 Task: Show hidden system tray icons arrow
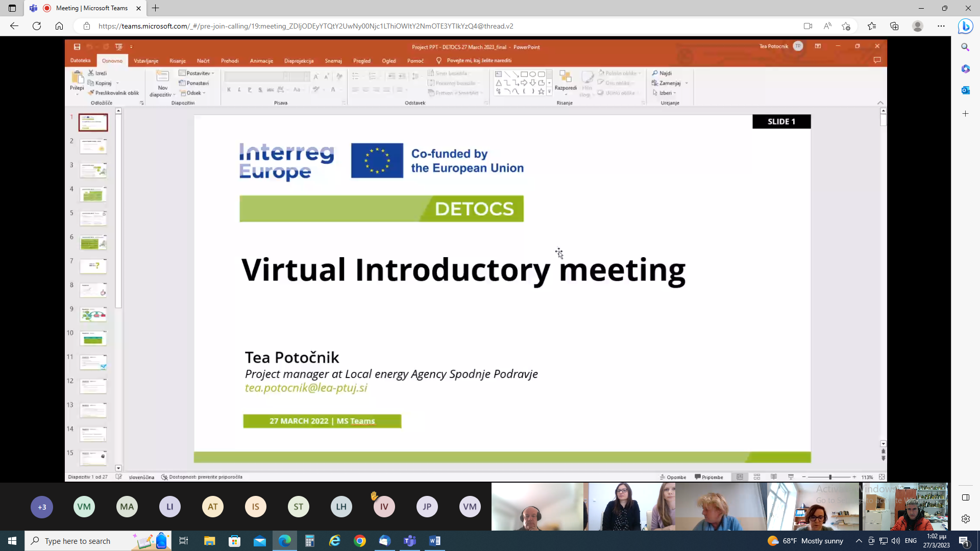coord(859,541)
